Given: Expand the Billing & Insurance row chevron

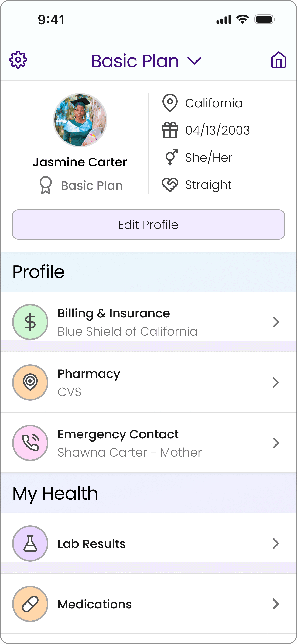Looking at the screenshot, I should click(275, 322).
